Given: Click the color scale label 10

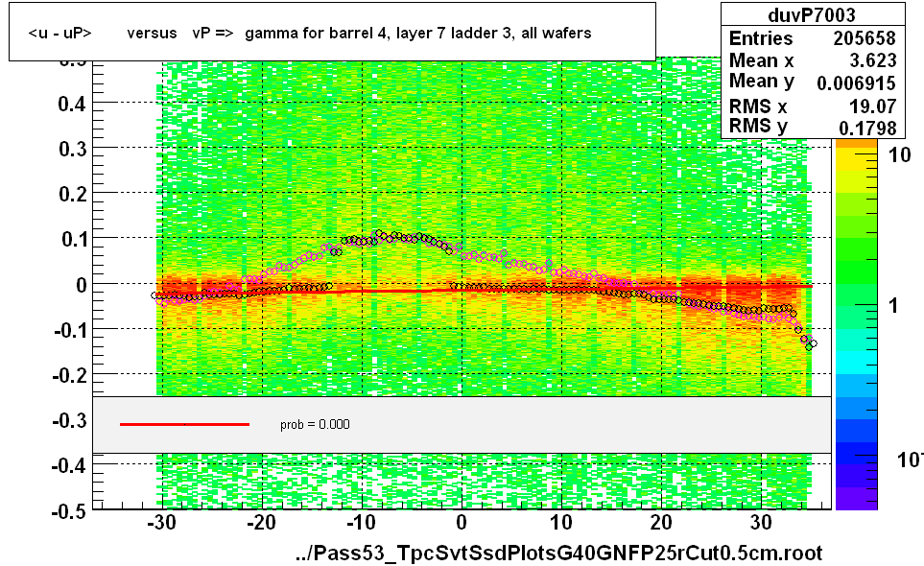Looking at the screenshot, I should pyautogui.click(x=900, y=154).
